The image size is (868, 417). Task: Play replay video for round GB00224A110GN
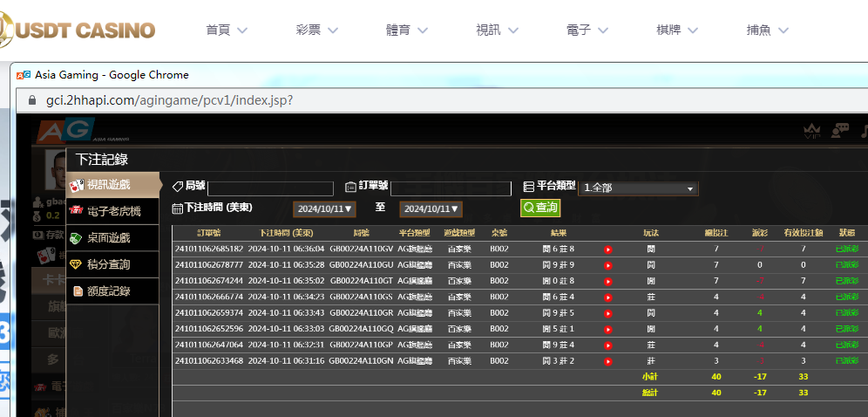(x=607, y=360)
